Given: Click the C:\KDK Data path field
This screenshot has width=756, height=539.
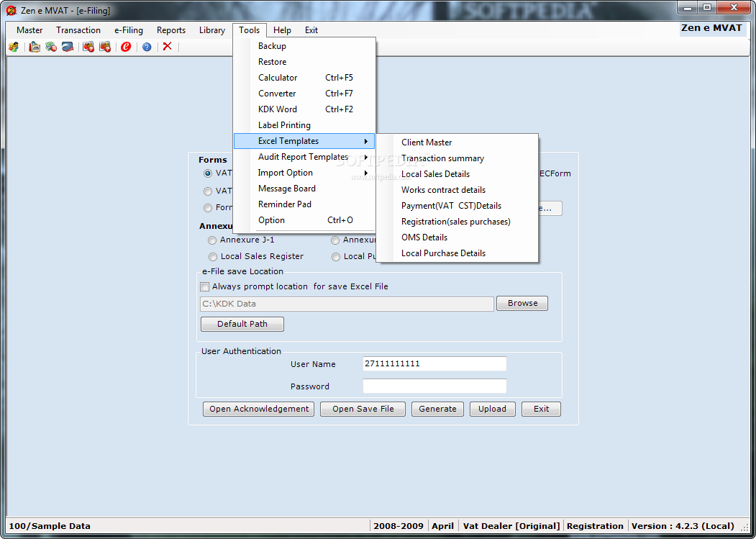Looking at the screenshot, I should [x=347, y=304].
